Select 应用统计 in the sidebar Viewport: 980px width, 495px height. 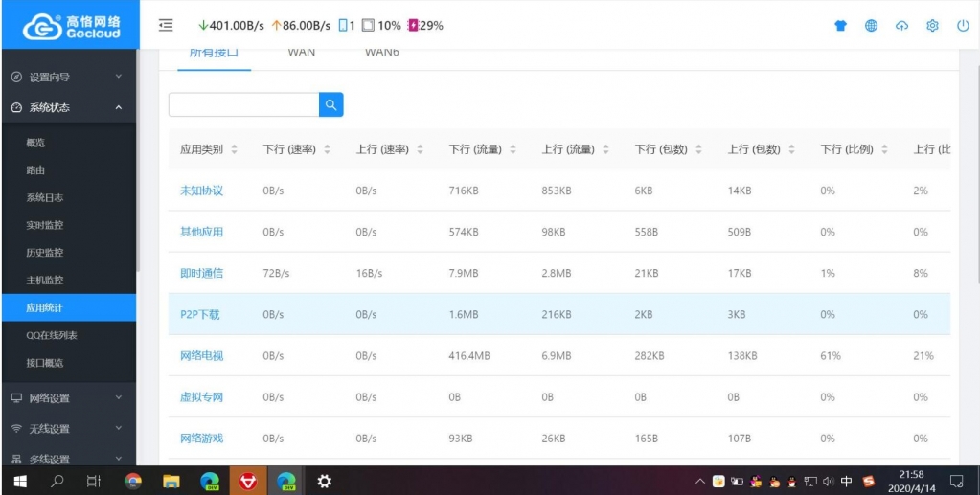(x=68, y=307)
